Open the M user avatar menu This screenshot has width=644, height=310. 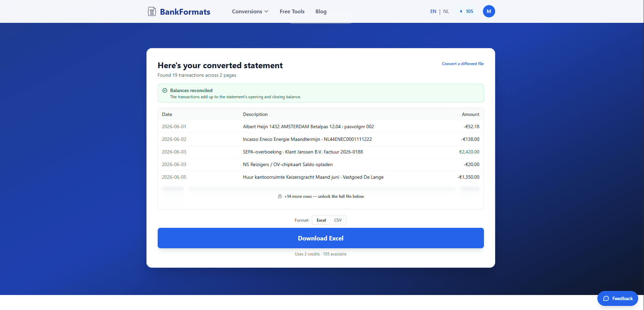coord(489,11)
